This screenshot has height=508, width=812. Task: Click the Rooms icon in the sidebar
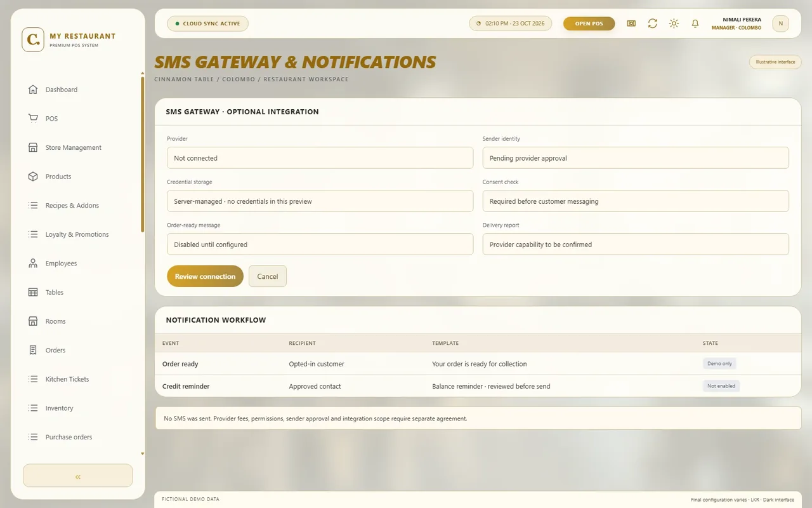33,321
